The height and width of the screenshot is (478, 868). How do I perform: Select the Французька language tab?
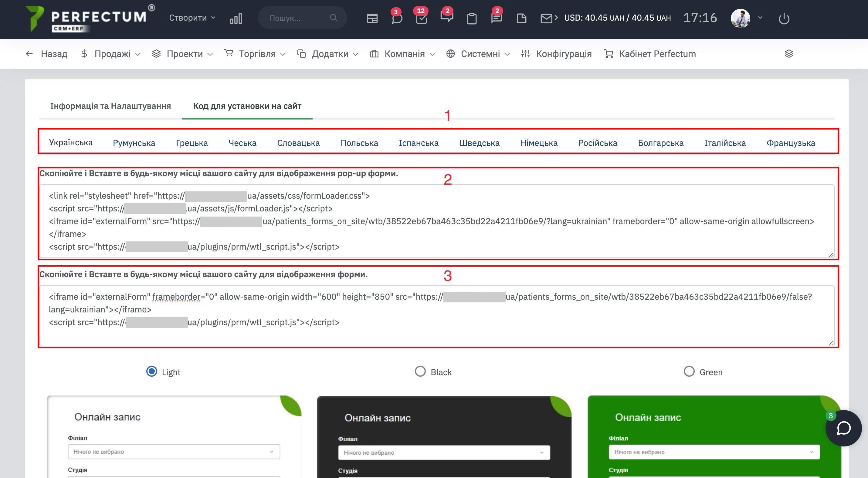(791, 143)
